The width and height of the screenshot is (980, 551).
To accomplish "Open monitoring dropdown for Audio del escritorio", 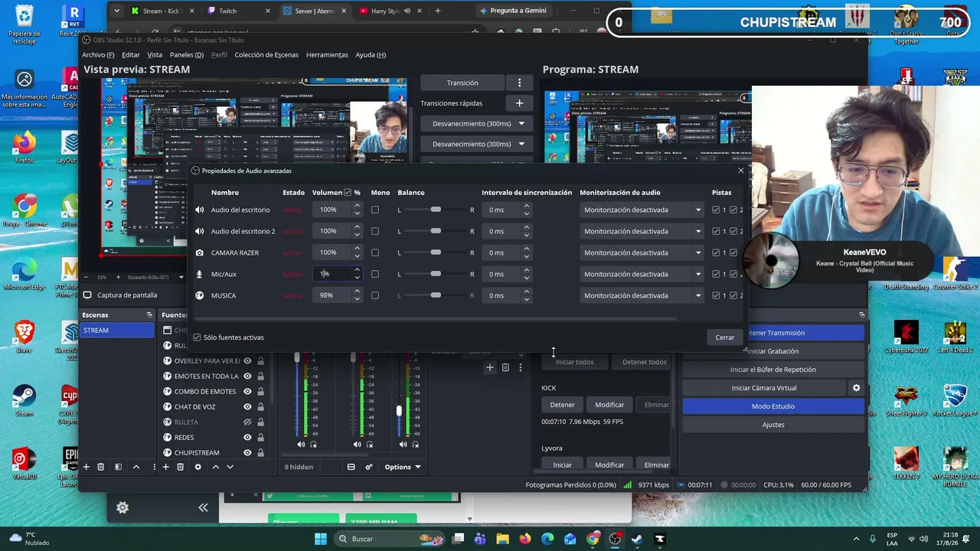I will pos(642,210).
